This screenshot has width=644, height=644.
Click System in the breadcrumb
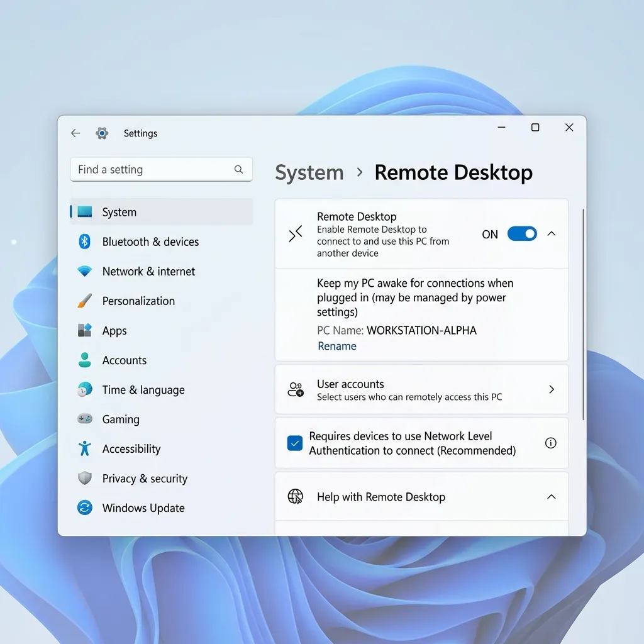(309, 172)
